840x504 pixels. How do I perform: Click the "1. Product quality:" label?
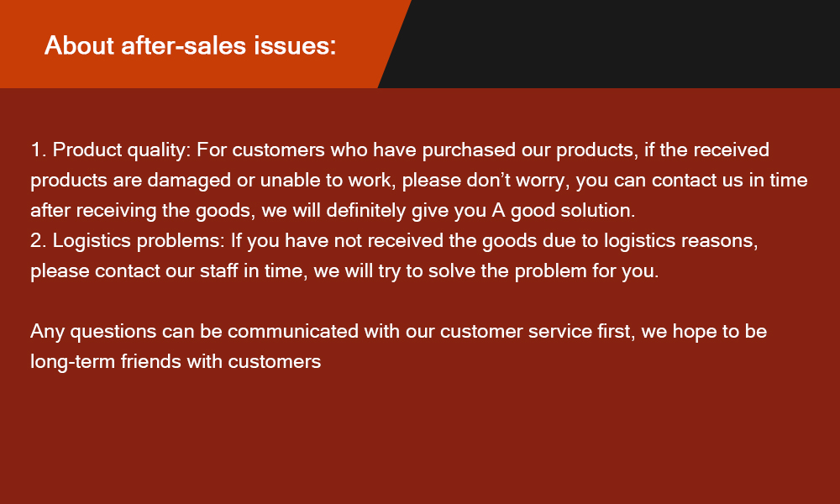coord(112,150)
